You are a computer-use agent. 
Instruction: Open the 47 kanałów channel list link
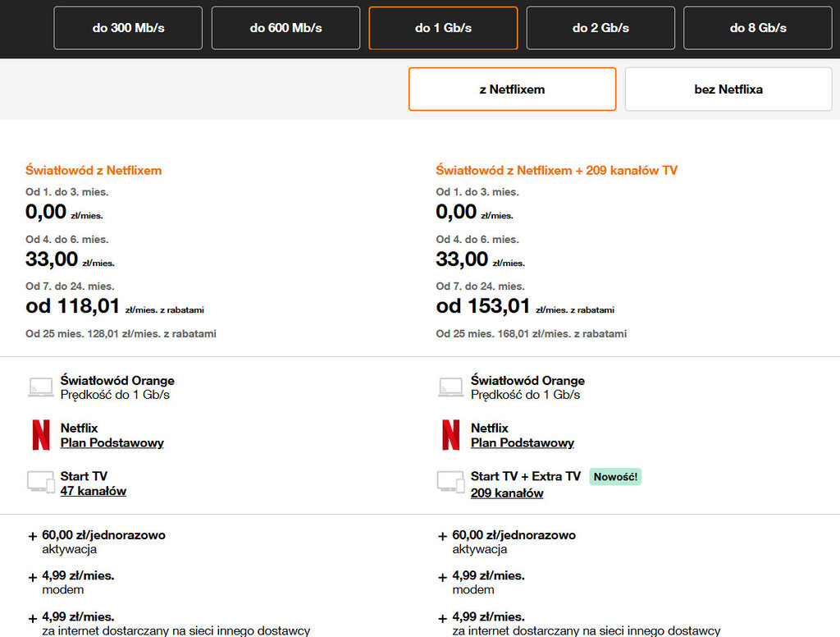coord(93,491)
